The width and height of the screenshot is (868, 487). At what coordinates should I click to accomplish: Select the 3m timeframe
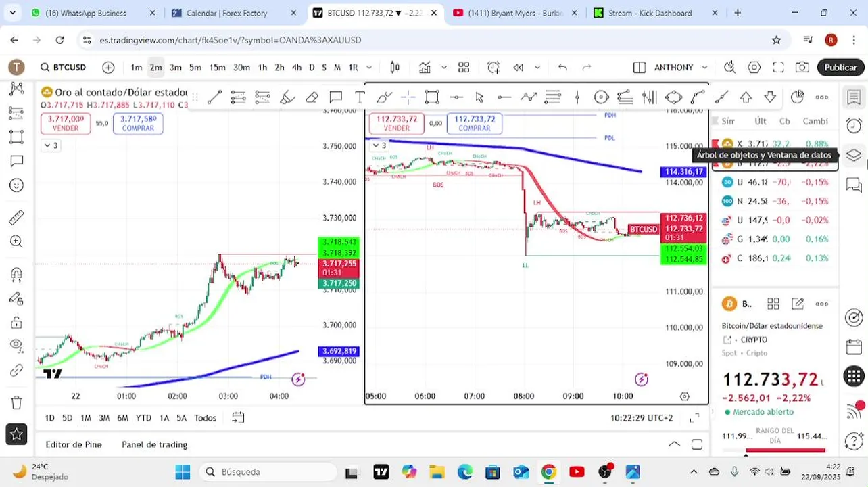click(x=176, y=67)
